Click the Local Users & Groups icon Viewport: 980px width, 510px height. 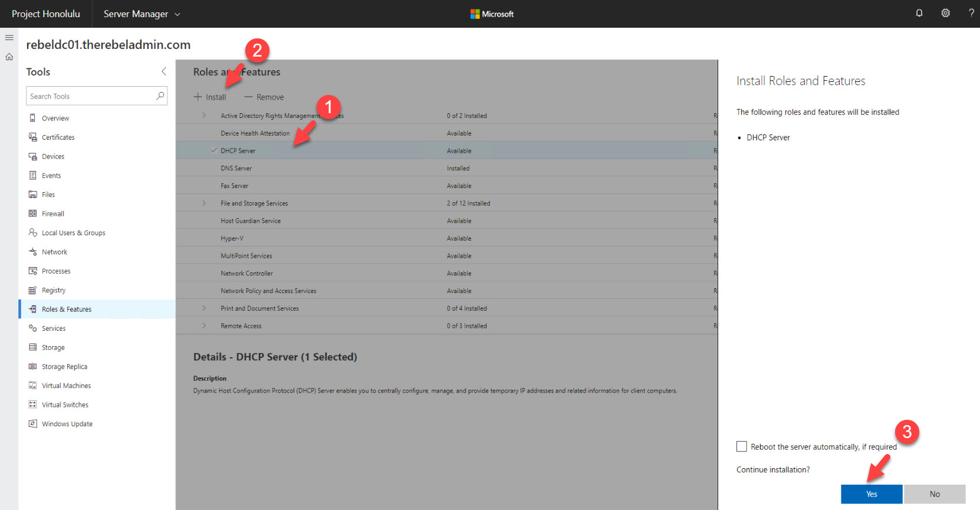[32, 232]
